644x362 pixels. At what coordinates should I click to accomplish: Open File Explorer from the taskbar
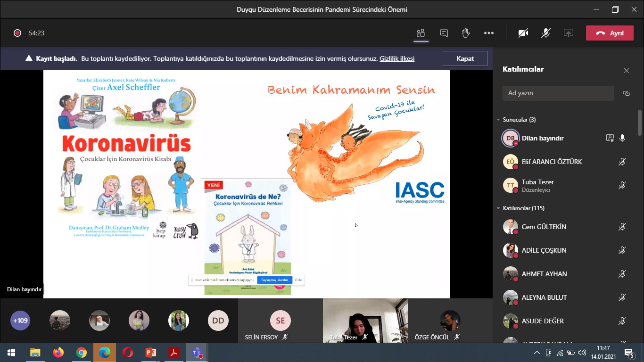pos(35,353)
